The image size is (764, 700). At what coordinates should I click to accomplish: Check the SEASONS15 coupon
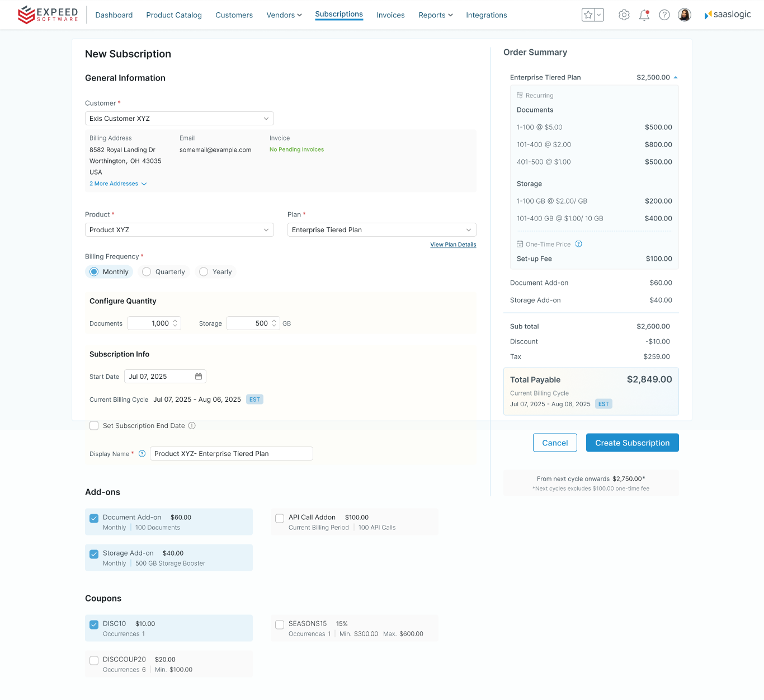(x=280, y=625)
